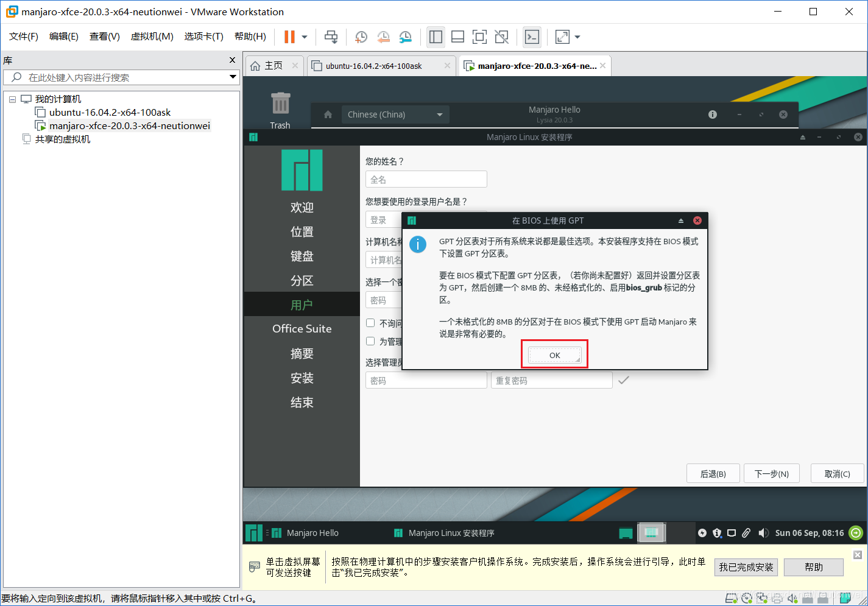The image size is (868, 606).
Task: Open the Chinese (China) language dropdown
Action: (x=395, y=115)
